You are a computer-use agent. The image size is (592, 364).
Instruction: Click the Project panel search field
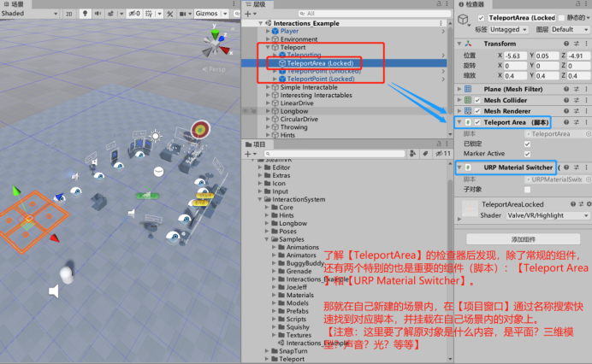[x=334, y=154]
